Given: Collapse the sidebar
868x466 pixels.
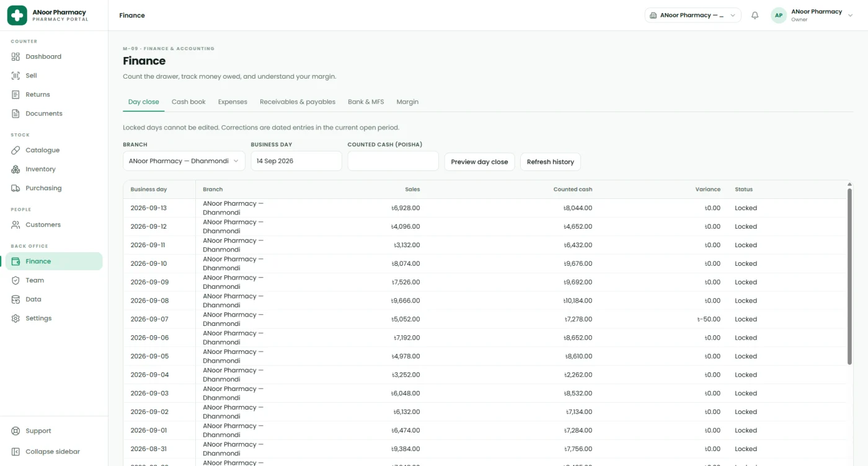Looking at the screenshot, I should [x=46, y=452].
